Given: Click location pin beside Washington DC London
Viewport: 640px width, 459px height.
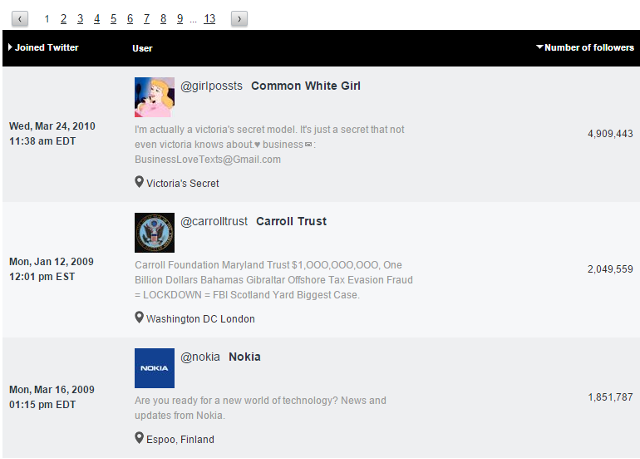Looking at the screenshot, I should click(139, 317).
